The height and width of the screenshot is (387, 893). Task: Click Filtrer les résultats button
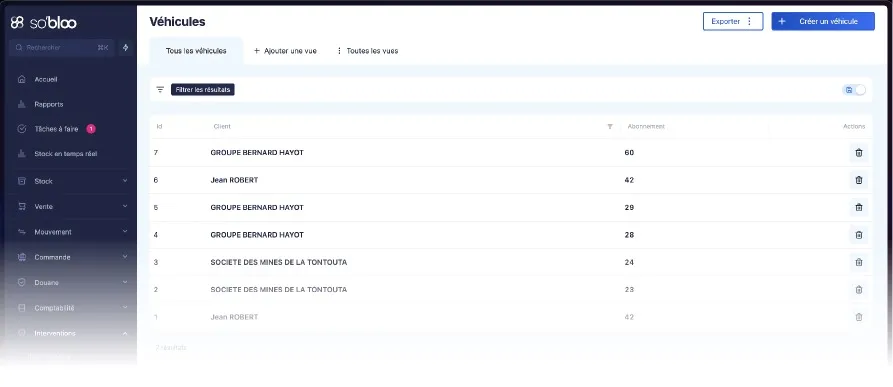point(203,90)
